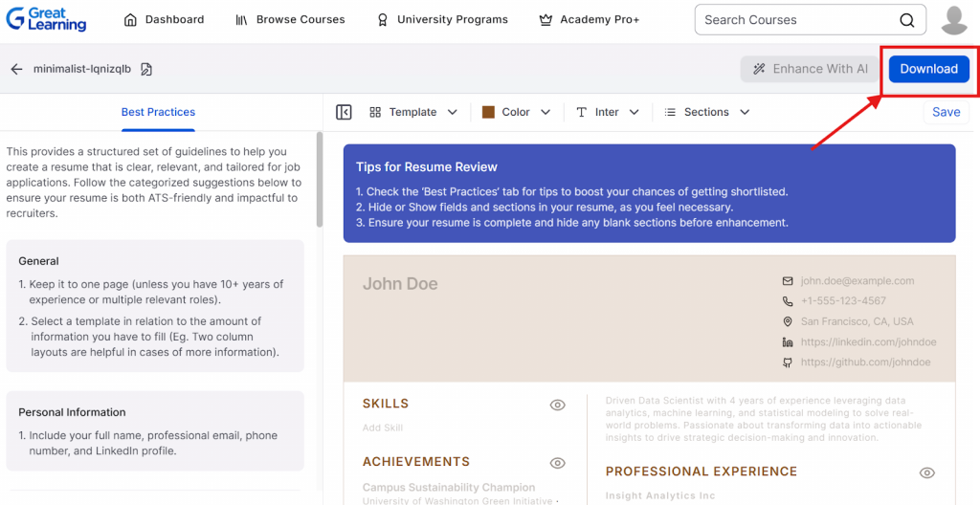Screen dimensions: 980x505
Task: Open the Sections dropdown
Action: pyautogui.click(x=707, y=112)
